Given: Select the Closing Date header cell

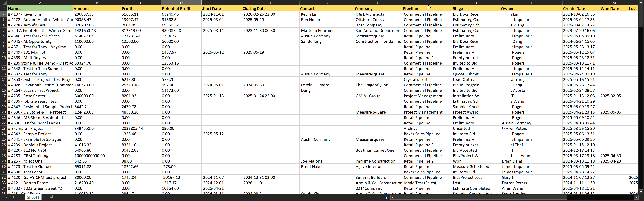Looking at the screenshot, I should [x=271, y=8].
